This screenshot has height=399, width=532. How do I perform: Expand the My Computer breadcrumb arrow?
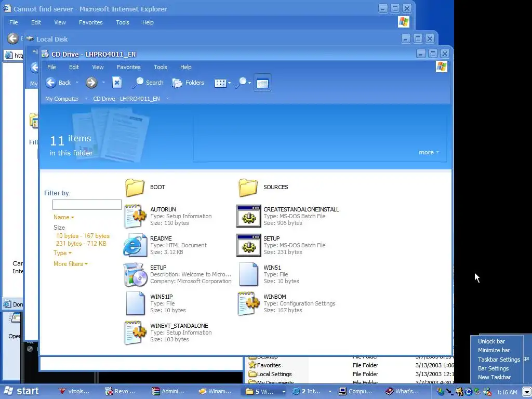point(86,99)
